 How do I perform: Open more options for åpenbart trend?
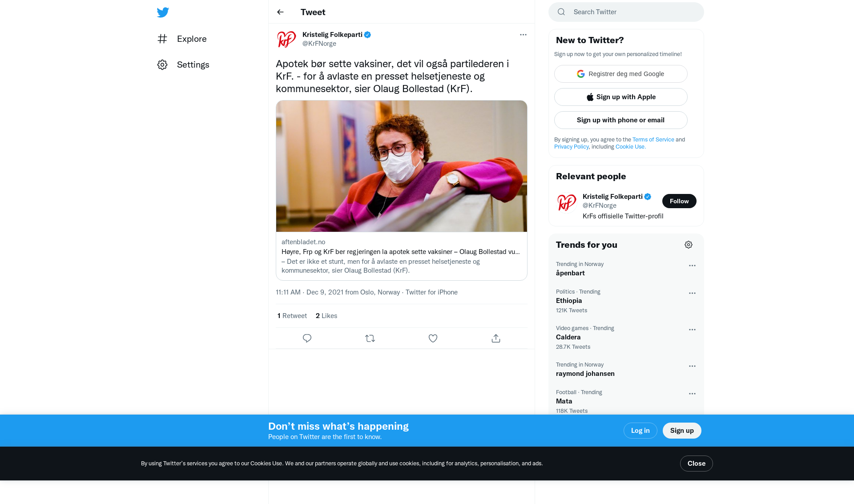tap(692, 266)
